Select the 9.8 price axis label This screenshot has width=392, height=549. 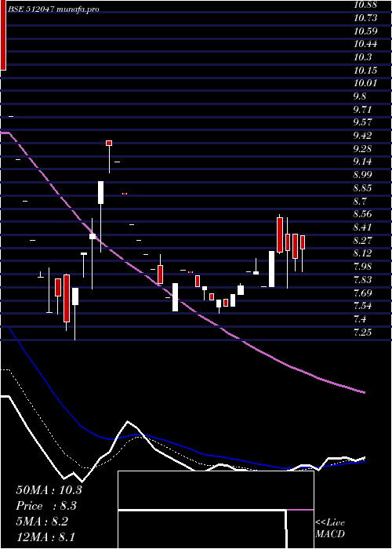360,96
